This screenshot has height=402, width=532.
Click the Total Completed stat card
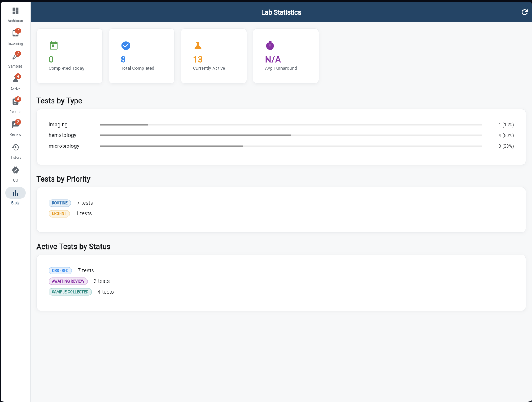141,56
